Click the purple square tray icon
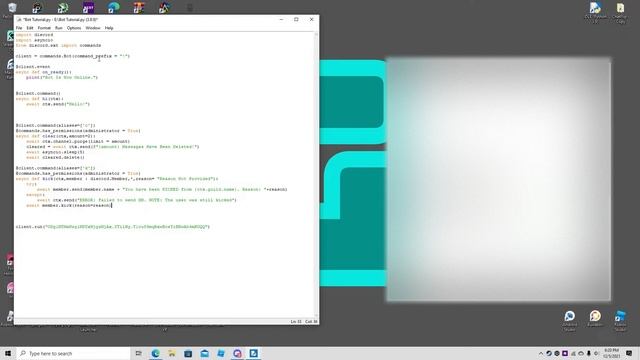 click(565, 353)
